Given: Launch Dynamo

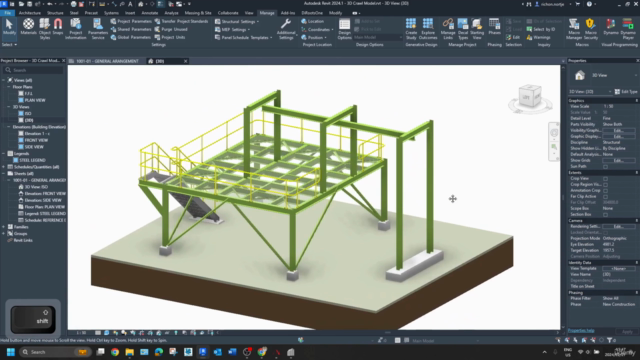Looking at the screenshot, I should [611, 28].
